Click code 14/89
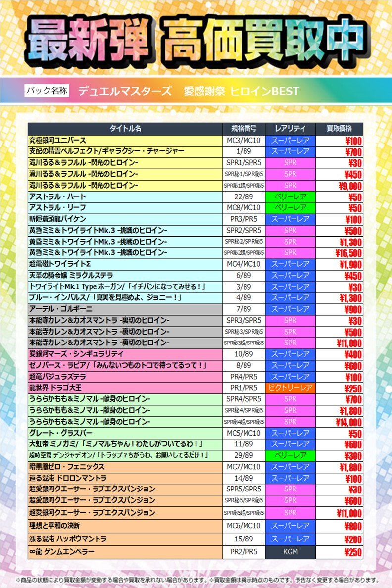The image size is (392, 588). point(244,478)
